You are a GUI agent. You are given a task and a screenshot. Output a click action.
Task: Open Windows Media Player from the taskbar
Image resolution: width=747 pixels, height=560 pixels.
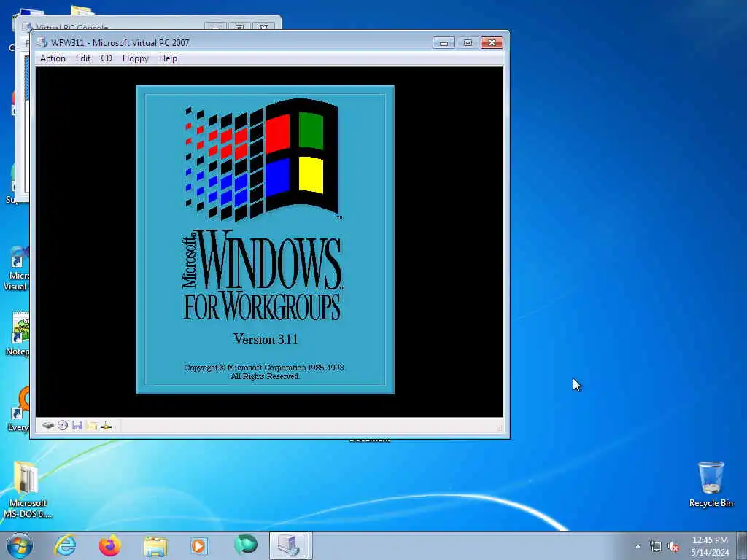point(199,545)
